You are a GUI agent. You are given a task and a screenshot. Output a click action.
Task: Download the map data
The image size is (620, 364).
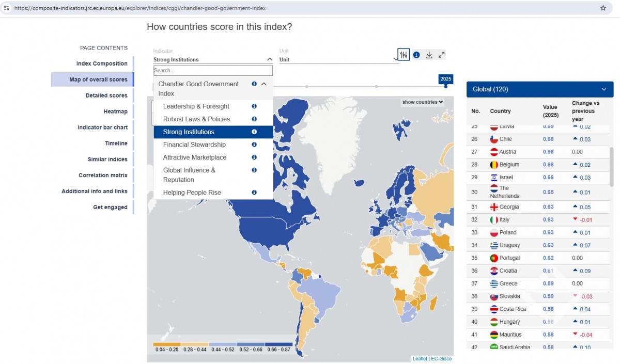(x=429, y=55)
